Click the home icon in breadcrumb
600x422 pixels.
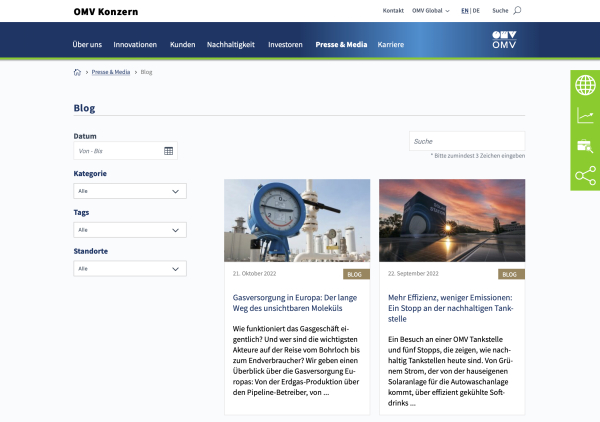click(78, 72)
